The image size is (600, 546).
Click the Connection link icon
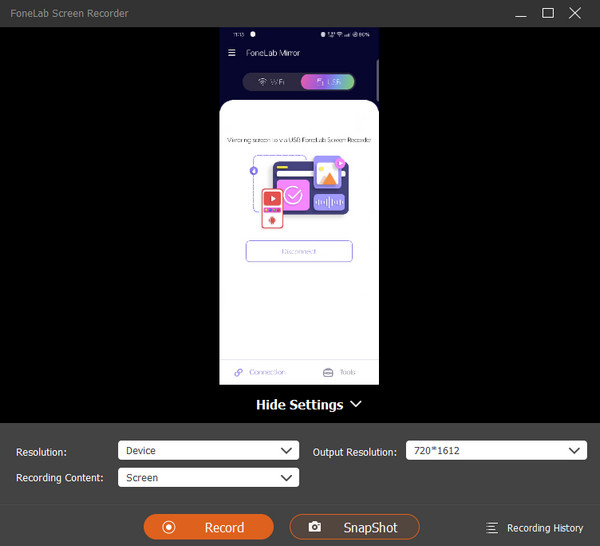point(238,372)
